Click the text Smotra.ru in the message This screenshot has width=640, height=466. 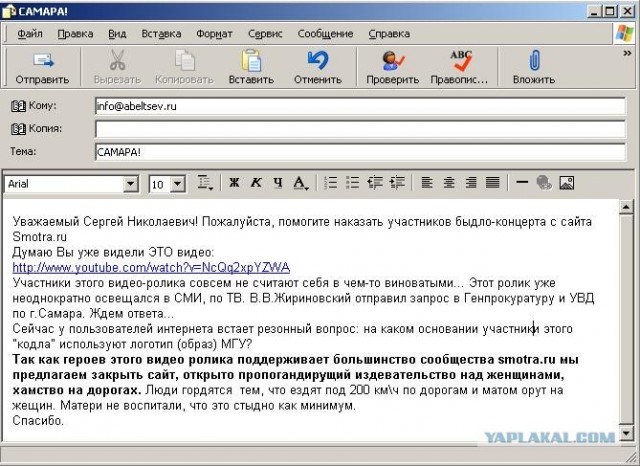coord(39,237)
